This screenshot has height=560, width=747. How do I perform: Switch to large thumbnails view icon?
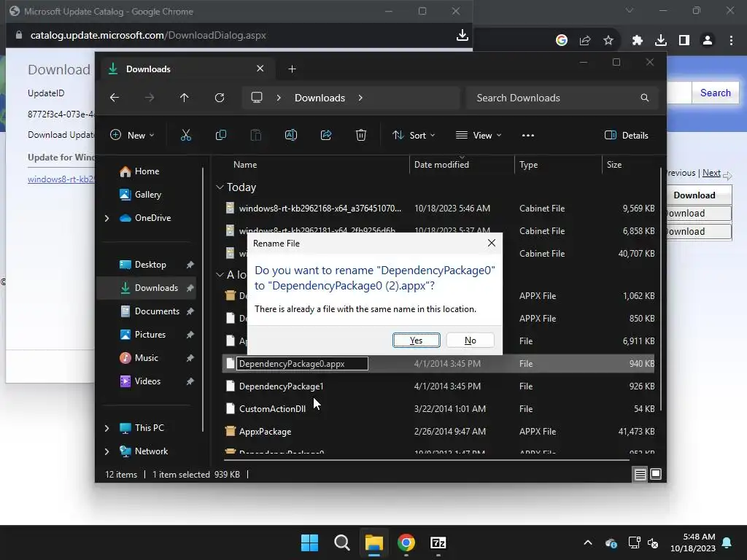pyautogui.click(x=656, y=474)
